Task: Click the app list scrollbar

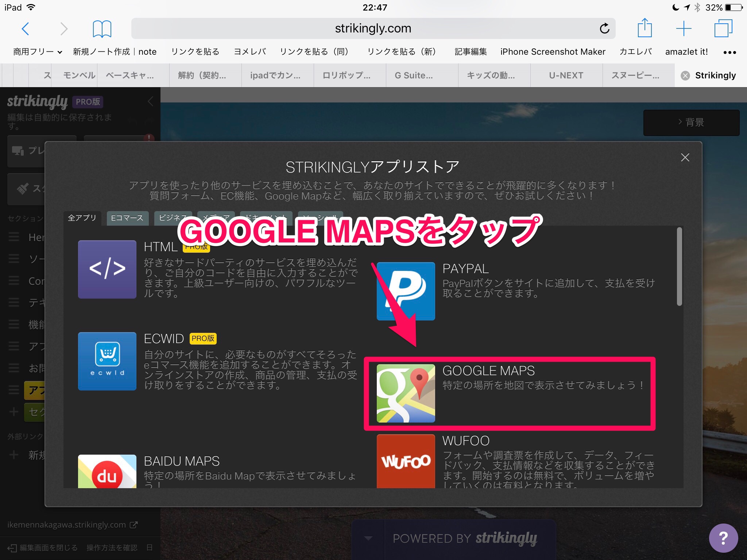Action: click(679, 267)
